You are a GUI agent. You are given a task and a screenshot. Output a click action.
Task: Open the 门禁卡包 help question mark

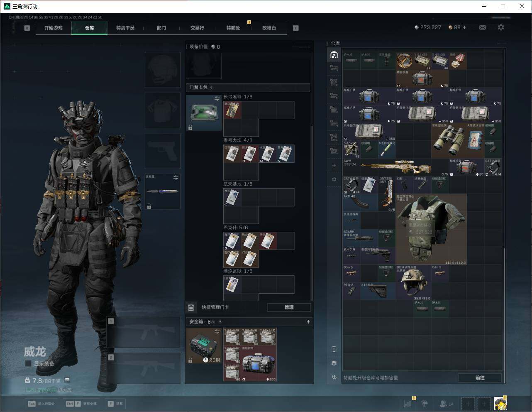click(x=212, y=88)
